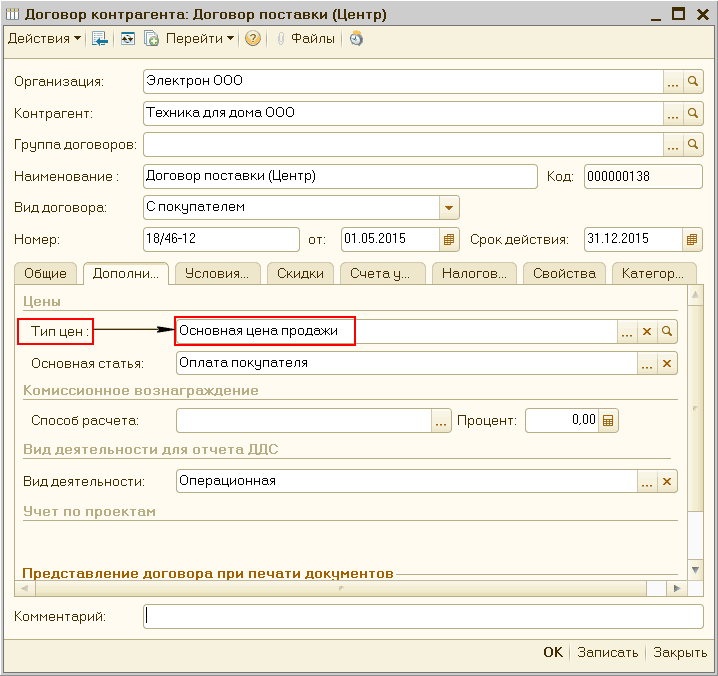Click the Код field 000000138

point(643,176)
